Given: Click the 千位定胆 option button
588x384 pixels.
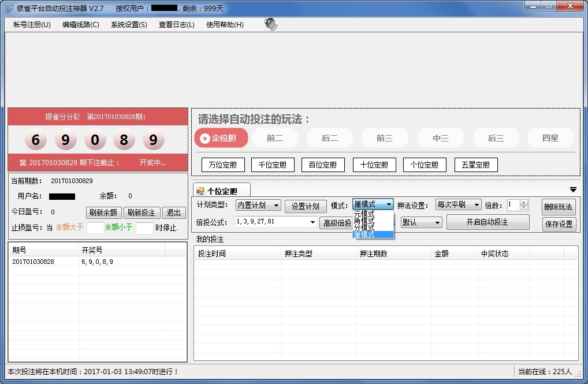Looking at the screenshot, I should tap(273, 165).
